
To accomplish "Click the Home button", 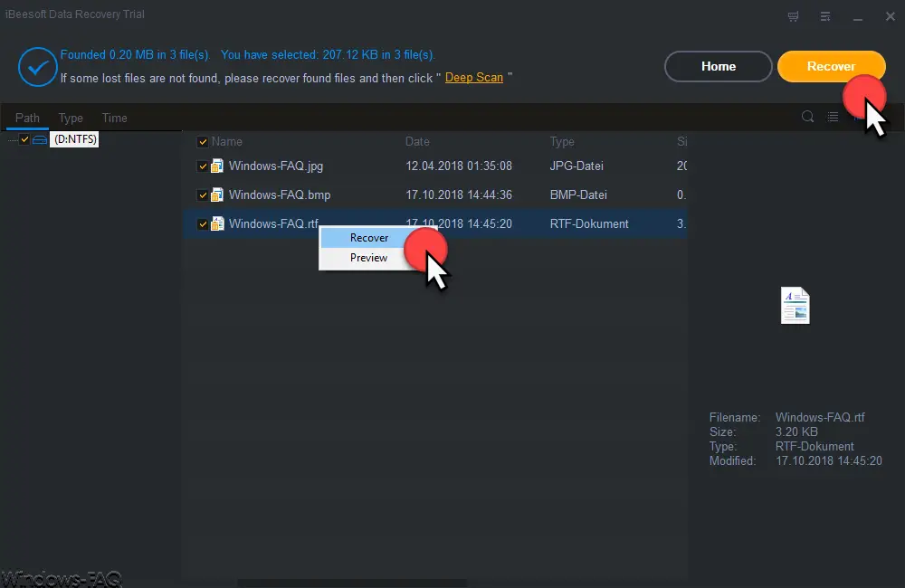I will pos(719,66).
